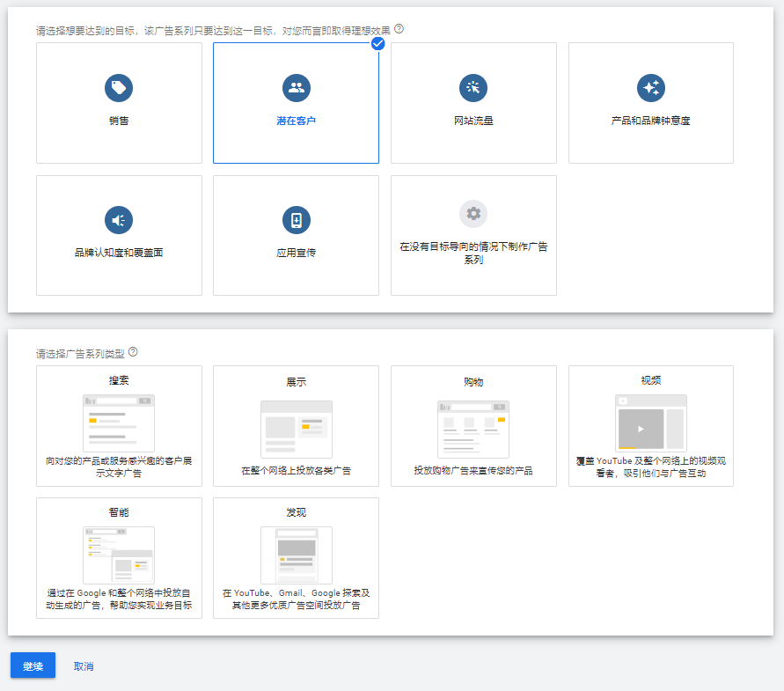The image size is (784, 691).
Task: Click the 销售 price tag icon
Action: coord(119,88)
